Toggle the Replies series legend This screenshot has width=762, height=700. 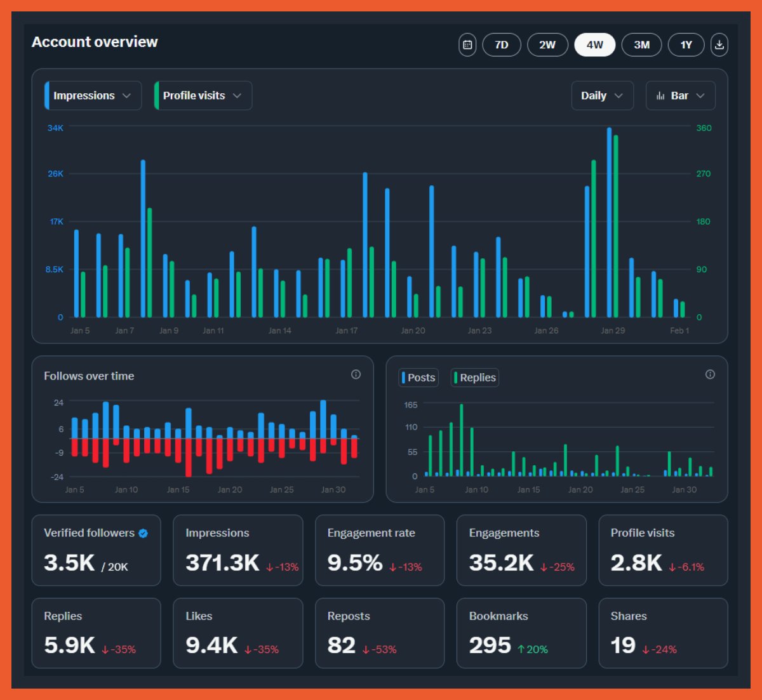pyautogui.click(x=474, y=378)
